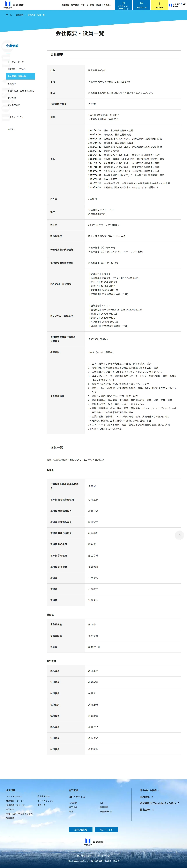Click employee count 703人 text
Image resolution: width=187 pixels, height=868 pixels.
pyautogui.click(x=101, y=352)
